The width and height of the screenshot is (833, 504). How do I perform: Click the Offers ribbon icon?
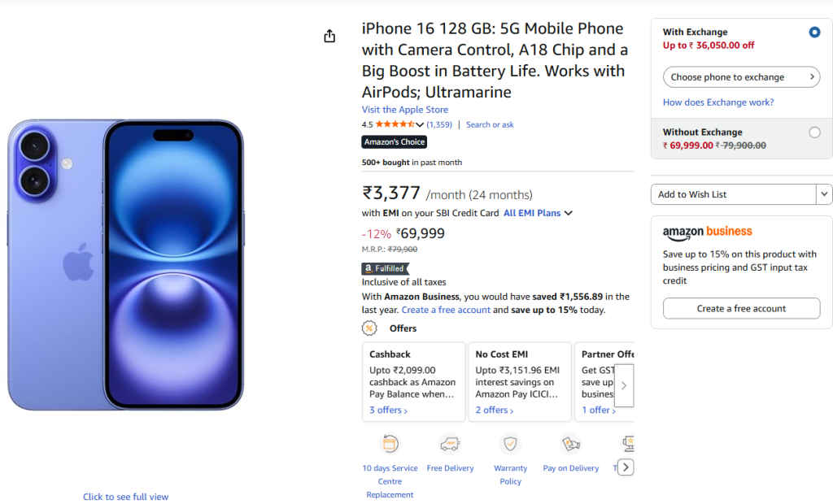point(369,328)
